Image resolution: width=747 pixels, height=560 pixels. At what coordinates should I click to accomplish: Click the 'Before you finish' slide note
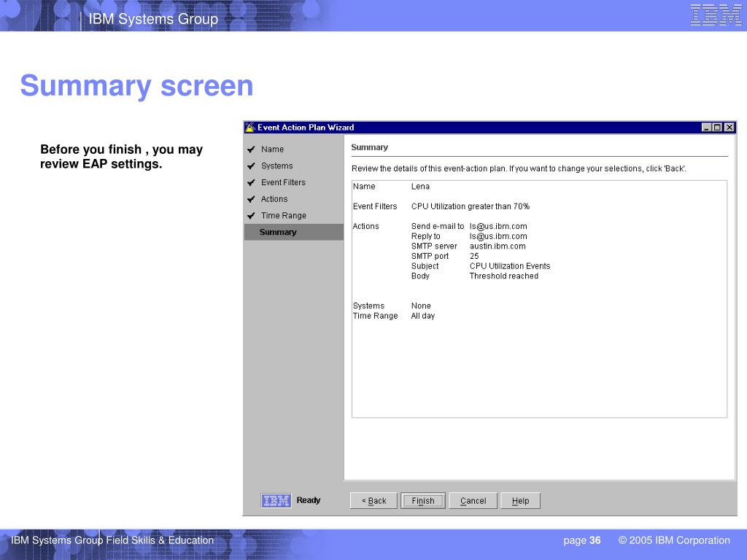point(122,157)
